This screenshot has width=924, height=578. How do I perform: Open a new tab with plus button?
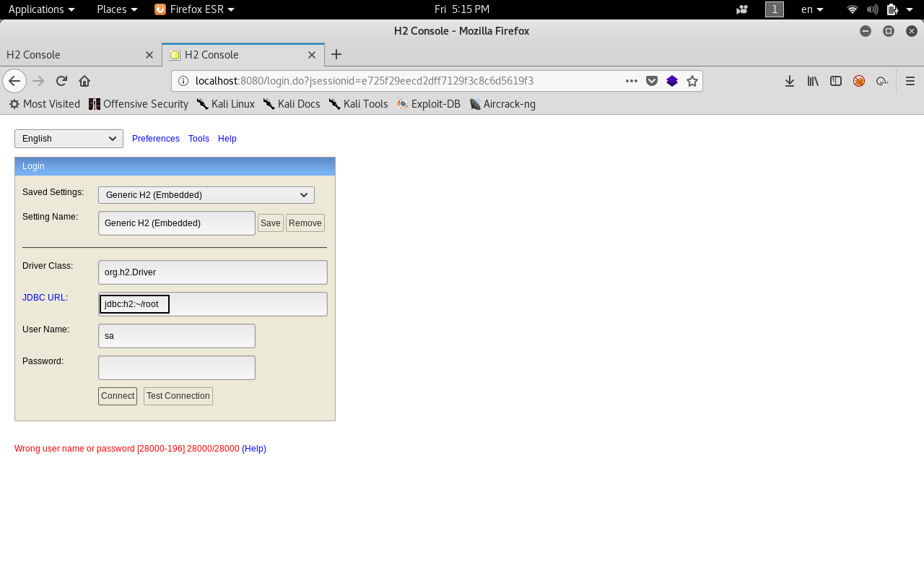point(336,55)
